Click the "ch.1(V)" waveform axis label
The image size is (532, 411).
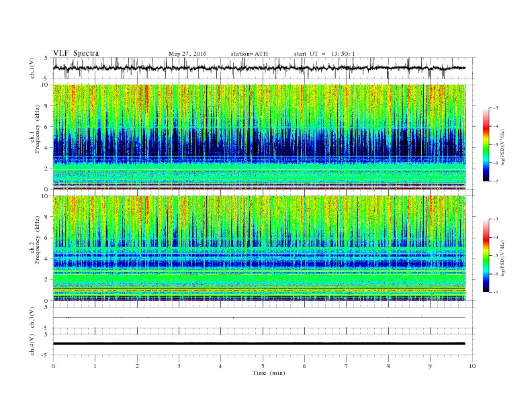[32, 68]
